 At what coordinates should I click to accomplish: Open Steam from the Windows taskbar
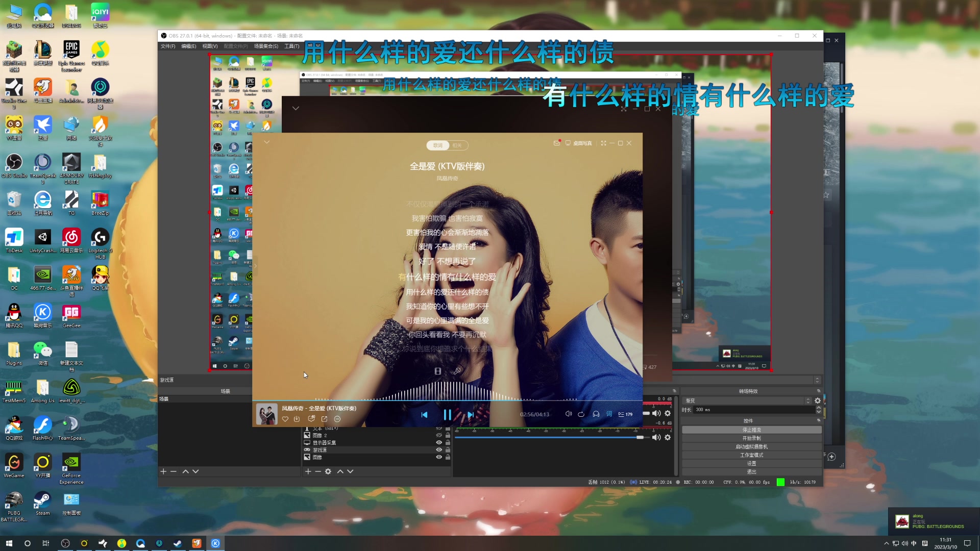click(x=178, y=543)
